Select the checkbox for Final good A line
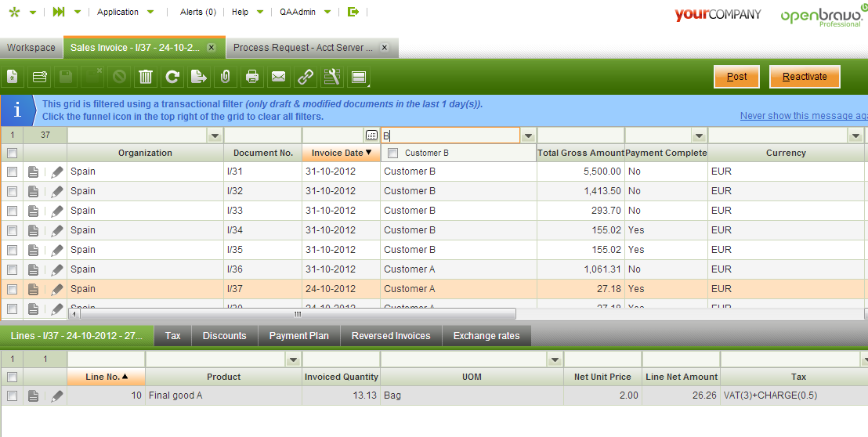This screenshot has width=868, height=437. point(12,396)
